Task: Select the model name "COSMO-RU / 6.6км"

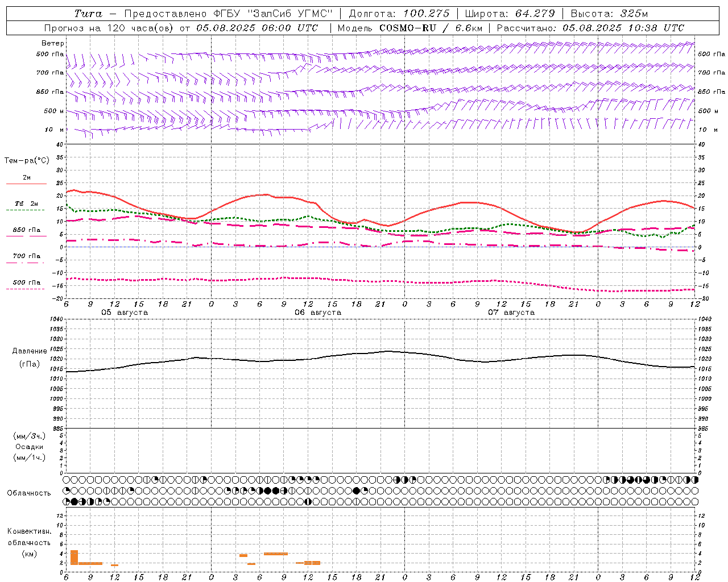Action: (431, 28)
